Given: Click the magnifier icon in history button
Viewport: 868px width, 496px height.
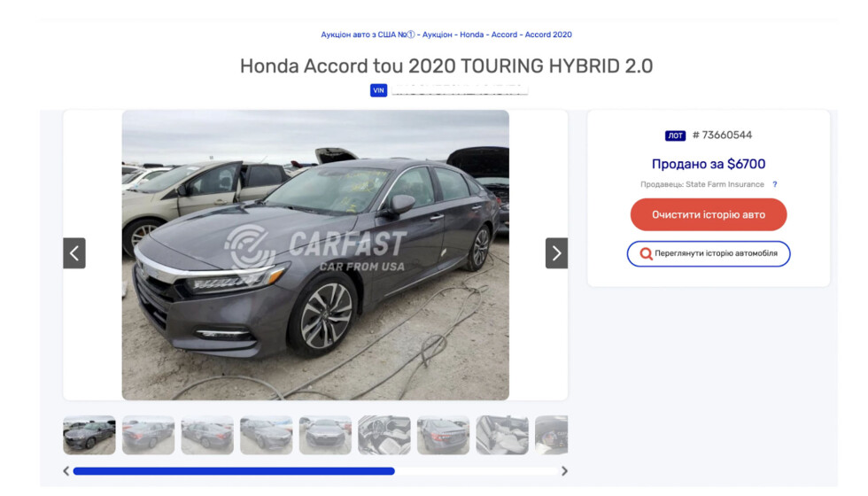Looking at the screenshot, I should 646,253.
